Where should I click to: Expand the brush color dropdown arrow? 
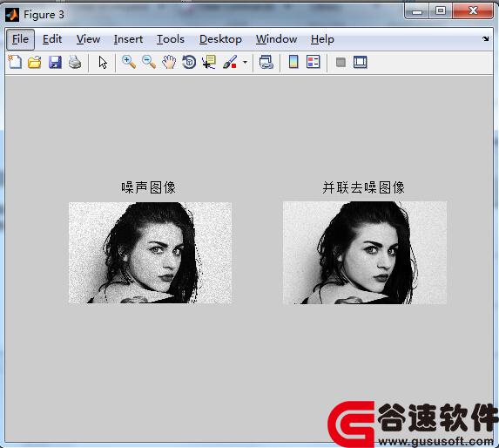(245, 62)
